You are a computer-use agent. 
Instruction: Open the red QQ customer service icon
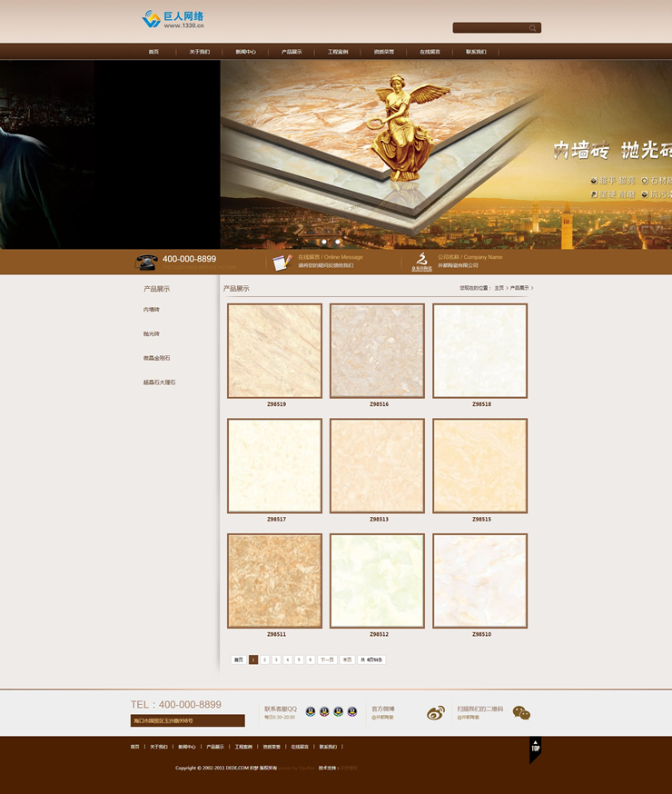[x=324, y=711]
